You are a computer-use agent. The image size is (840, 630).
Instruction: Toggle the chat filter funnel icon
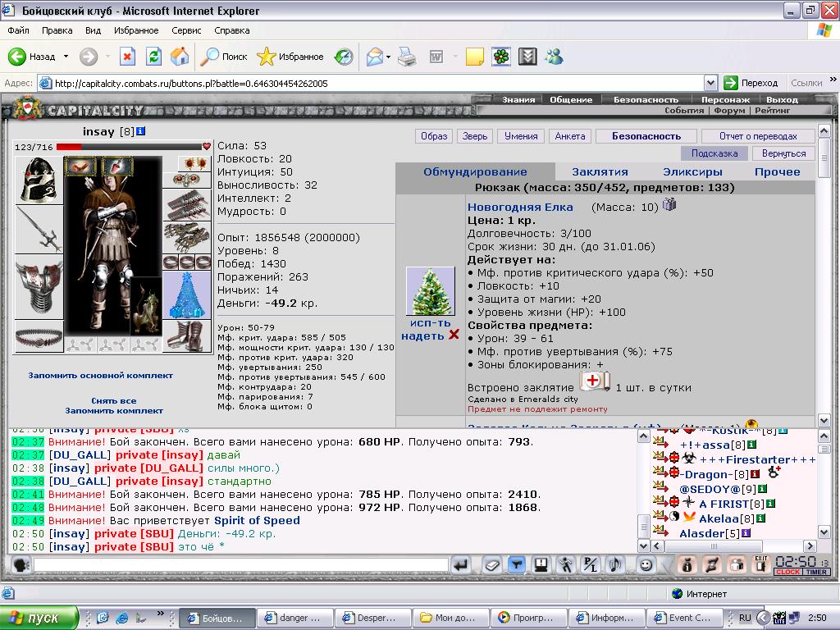click(516, 564)
